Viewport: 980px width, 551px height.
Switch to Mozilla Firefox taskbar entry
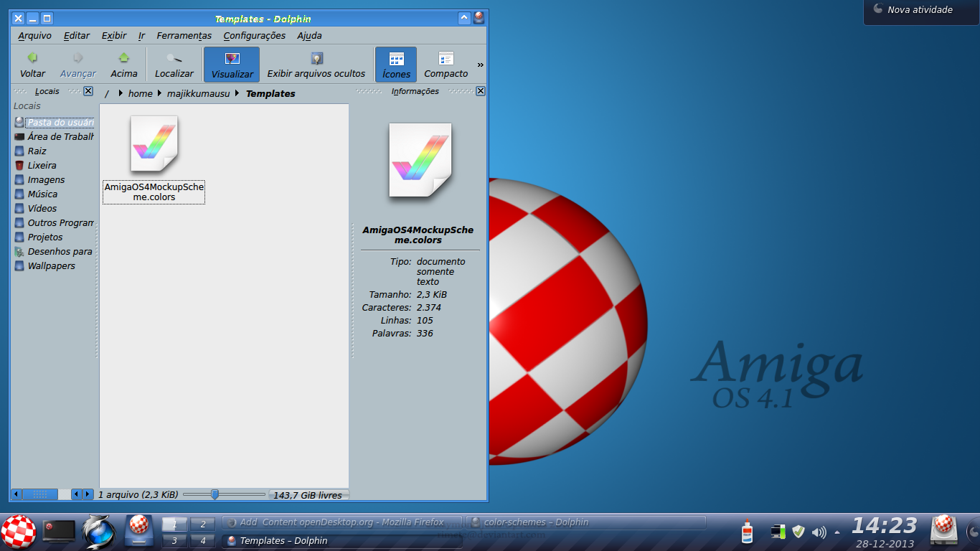coord(342,522)
